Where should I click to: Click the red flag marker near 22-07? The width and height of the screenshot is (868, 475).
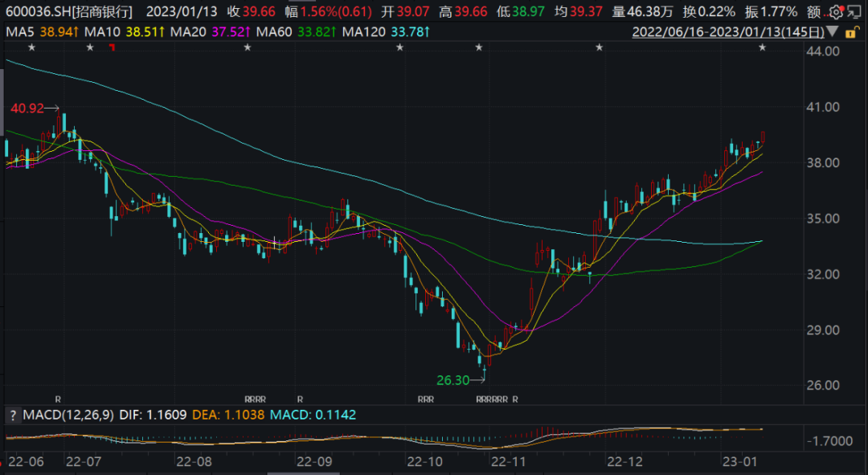coord(113,47)
